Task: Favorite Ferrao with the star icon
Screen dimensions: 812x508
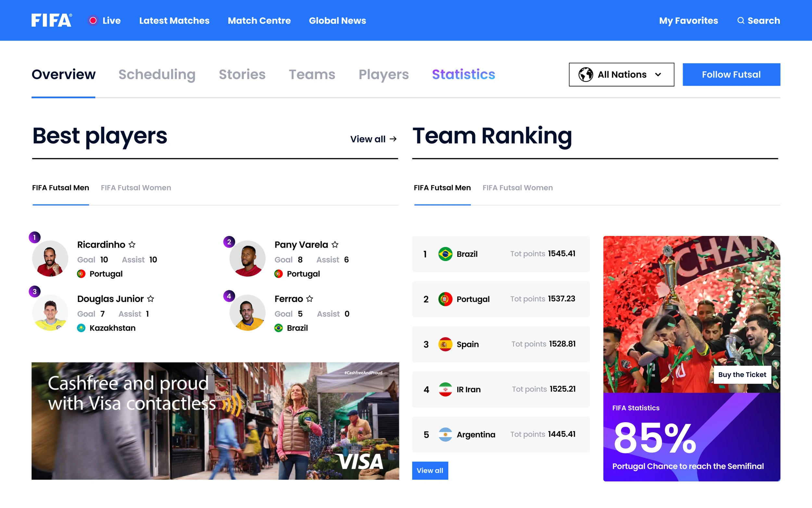Action: click(310, 299)
